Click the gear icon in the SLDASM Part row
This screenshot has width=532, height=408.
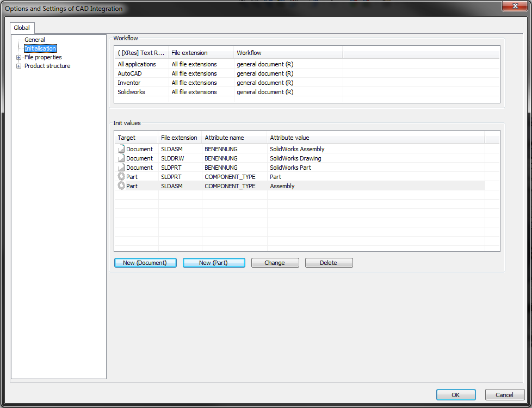click(121, 186)
